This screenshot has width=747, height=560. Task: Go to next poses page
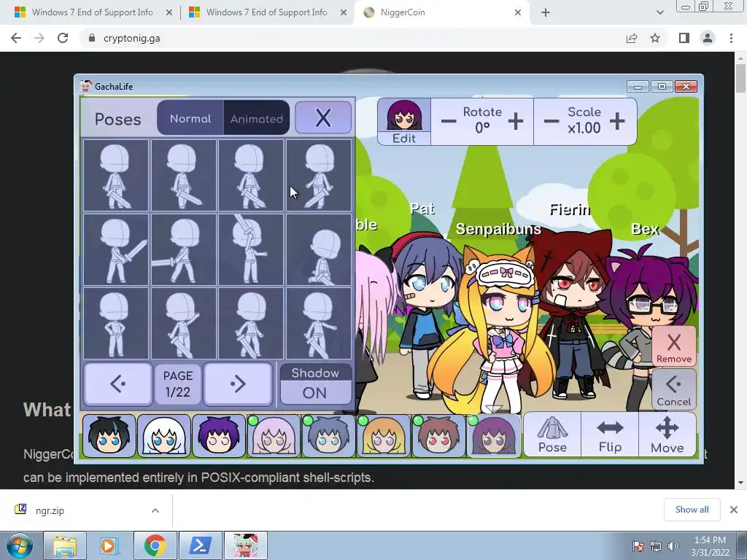238,384
